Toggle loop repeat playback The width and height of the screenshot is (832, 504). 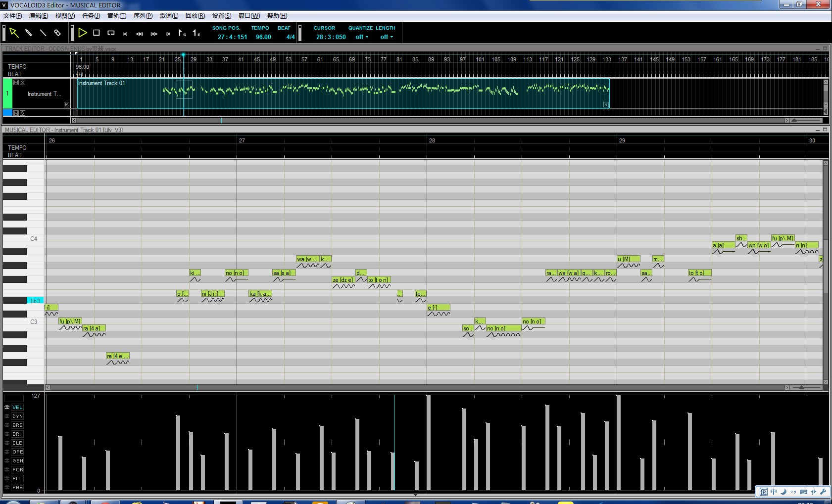click(111, 33)
